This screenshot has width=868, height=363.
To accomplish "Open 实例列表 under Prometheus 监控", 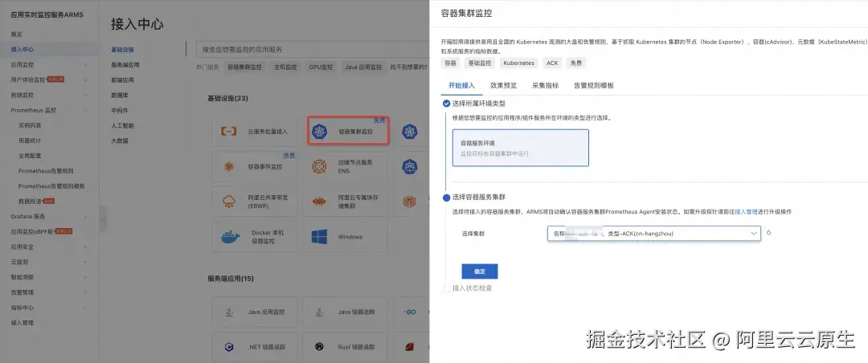I will pyautogui.click(x=30, y=125).
